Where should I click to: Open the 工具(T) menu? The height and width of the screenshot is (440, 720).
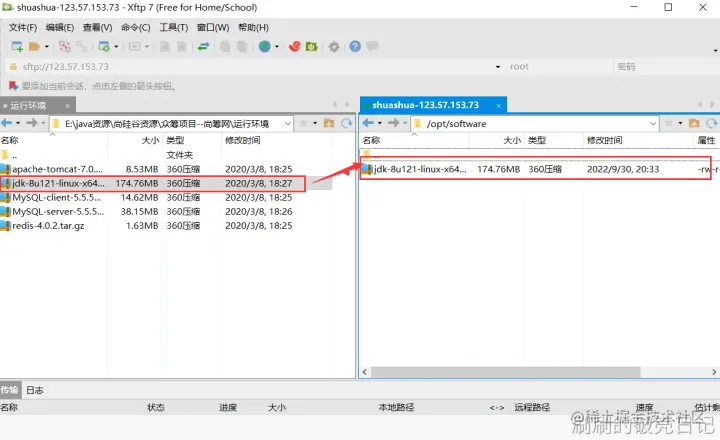click(x=174, y=28)
